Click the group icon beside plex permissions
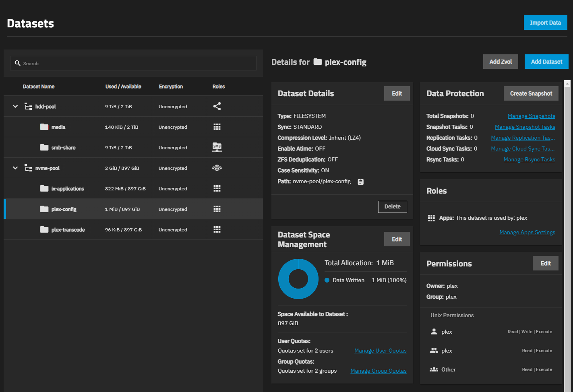The height and width of the screenshot is (392, 573). [434, 351]
